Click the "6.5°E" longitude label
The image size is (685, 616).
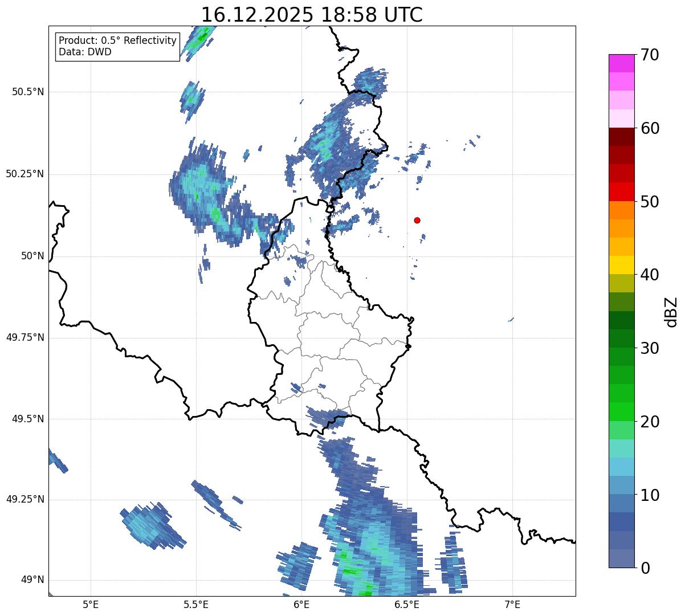tap(407, 604)
